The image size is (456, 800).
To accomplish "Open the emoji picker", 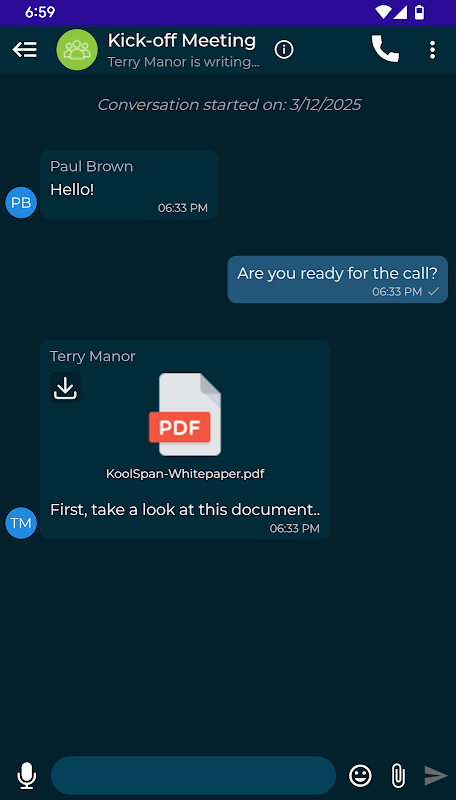I will pyautogui.click(x=360, y=776).
